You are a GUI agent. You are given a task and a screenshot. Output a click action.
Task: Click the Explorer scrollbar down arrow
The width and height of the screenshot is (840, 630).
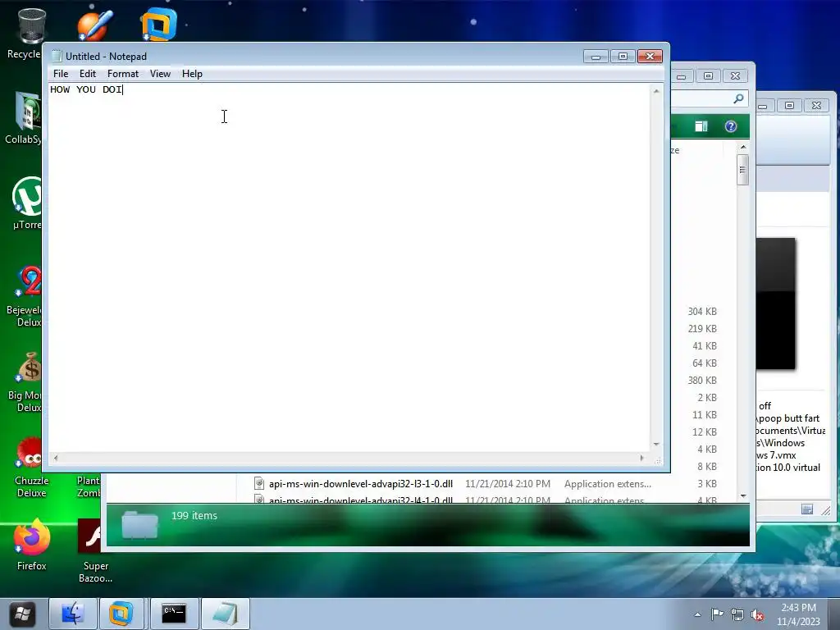[743, 496]
